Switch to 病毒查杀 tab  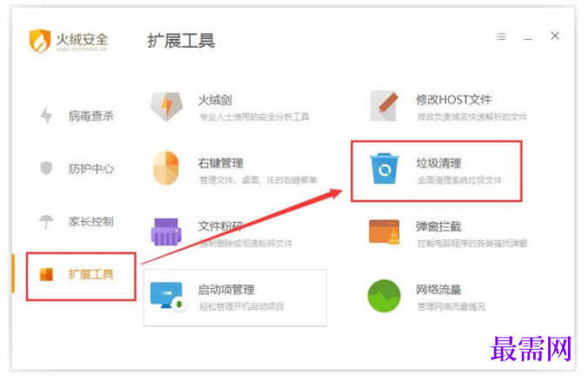point(90,116)
